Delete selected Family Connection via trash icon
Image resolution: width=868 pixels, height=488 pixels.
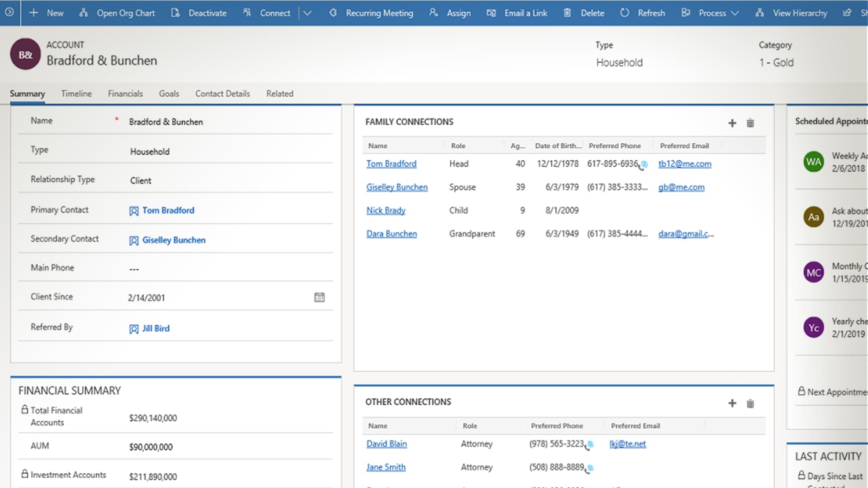tap(750, 123)
